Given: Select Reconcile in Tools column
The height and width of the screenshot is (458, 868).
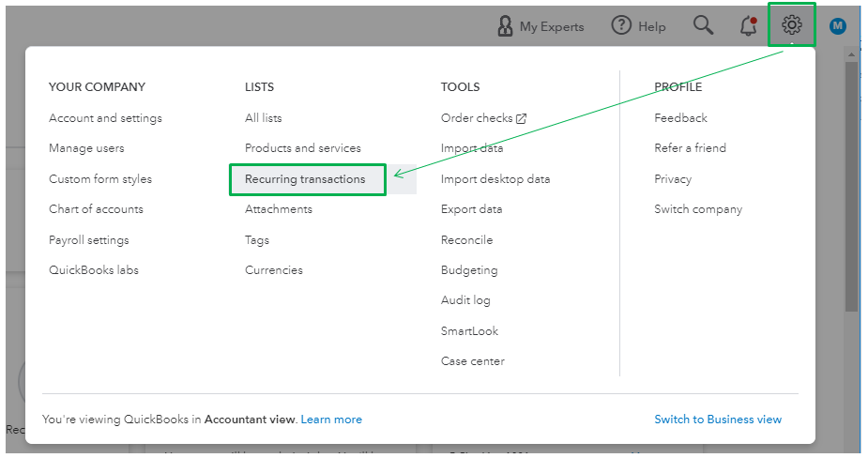Looking at the screenshot, I should pos(466,240).
